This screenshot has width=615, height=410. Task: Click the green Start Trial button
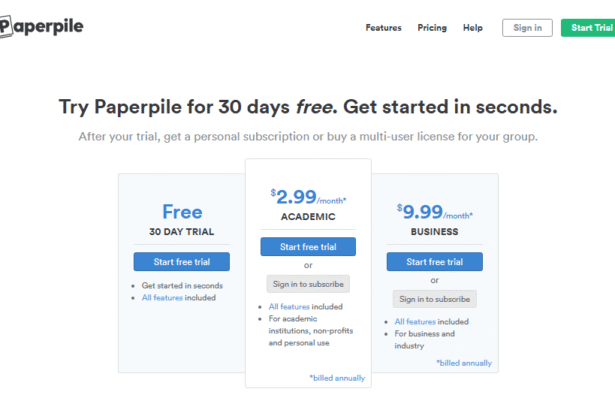[588, 28]
